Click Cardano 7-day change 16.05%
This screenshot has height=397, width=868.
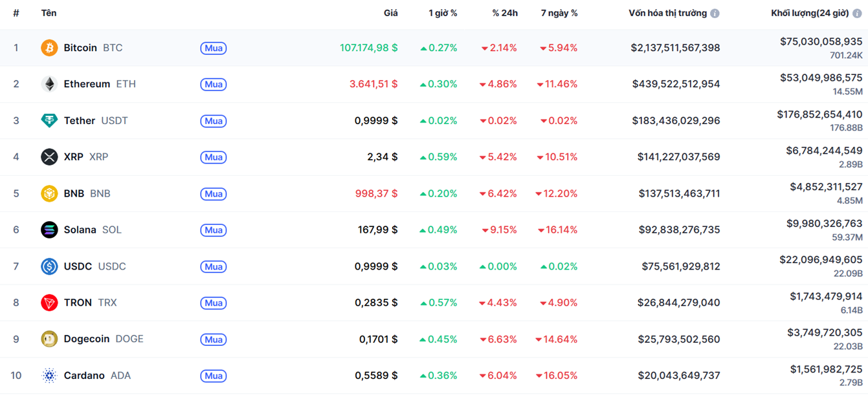point(557,376)
